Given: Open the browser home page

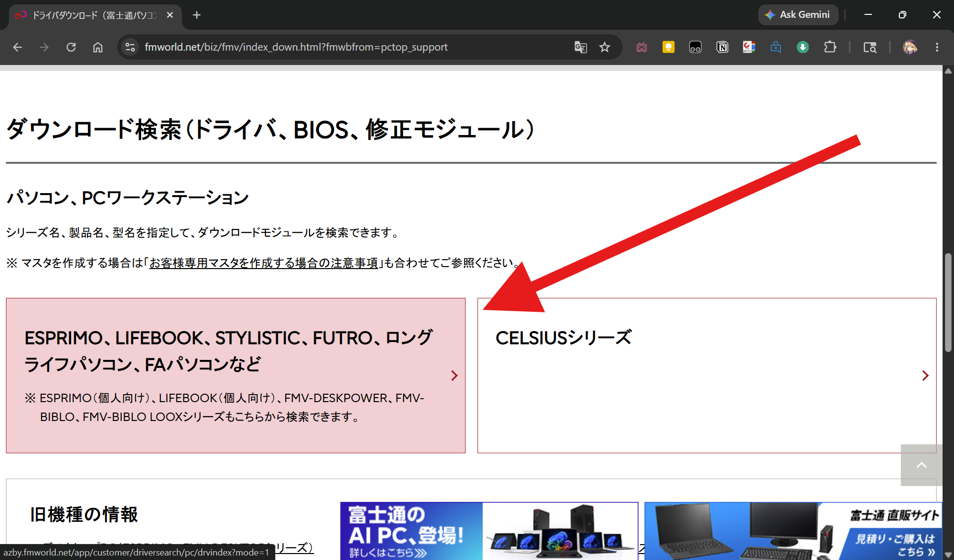Looking at the screenshot, I should click(x=98, y=47).
